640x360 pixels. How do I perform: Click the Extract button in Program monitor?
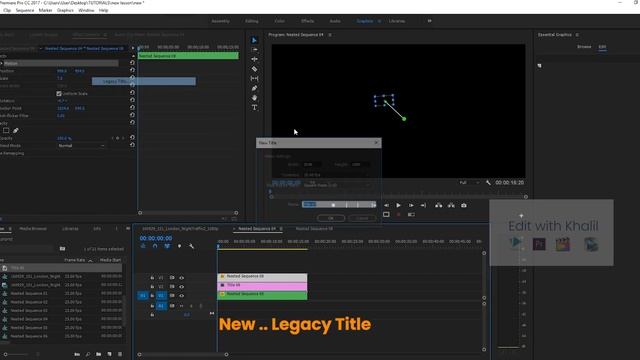click(451, 205)
